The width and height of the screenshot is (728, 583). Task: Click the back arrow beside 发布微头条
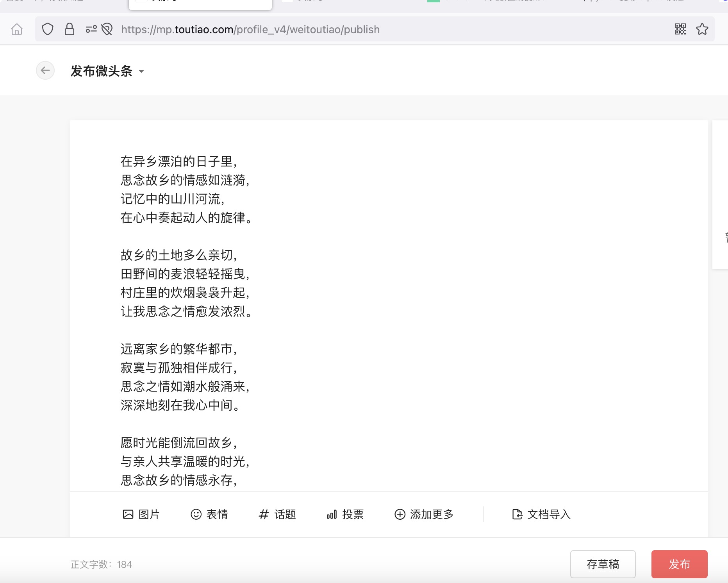45,71
